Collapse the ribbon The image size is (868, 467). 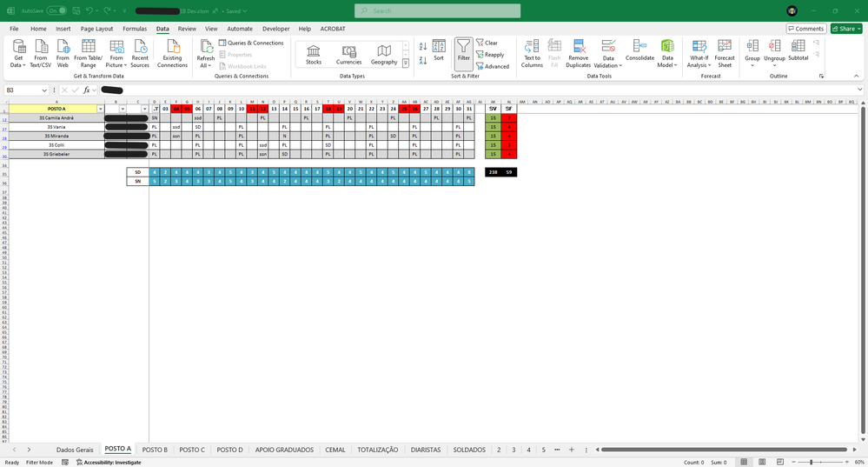pos(857,76)
